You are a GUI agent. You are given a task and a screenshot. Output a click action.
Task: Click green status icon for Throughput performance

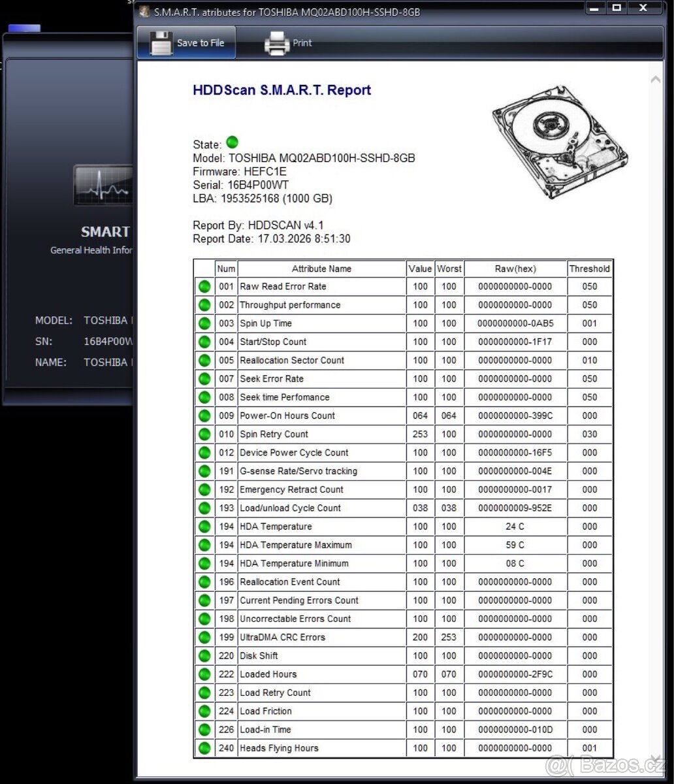204,304
